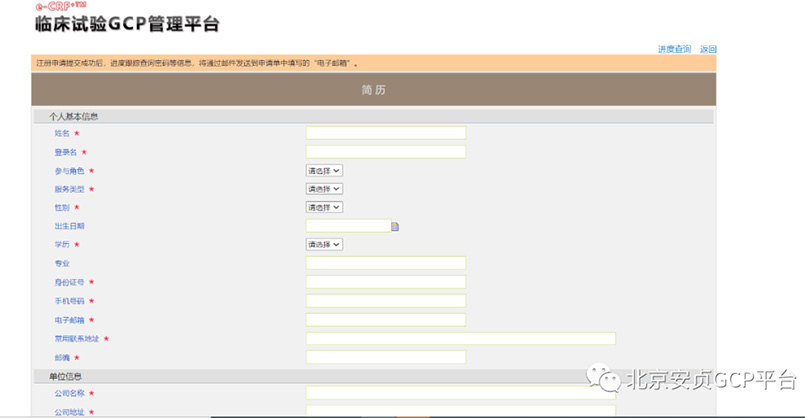Click the 手机号码 input field
Viewport: 805px width, 418px height.
386,300
